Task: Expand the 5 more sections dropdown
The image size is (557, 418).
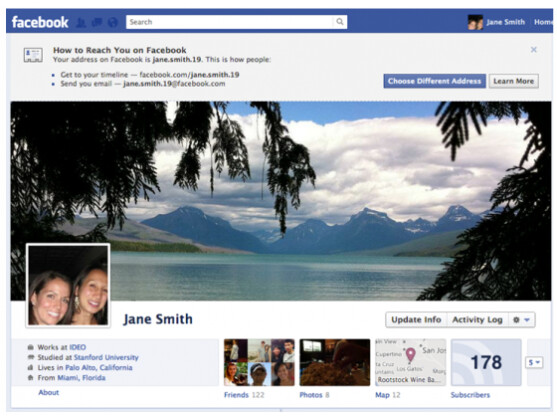Action: pos(534,362)
